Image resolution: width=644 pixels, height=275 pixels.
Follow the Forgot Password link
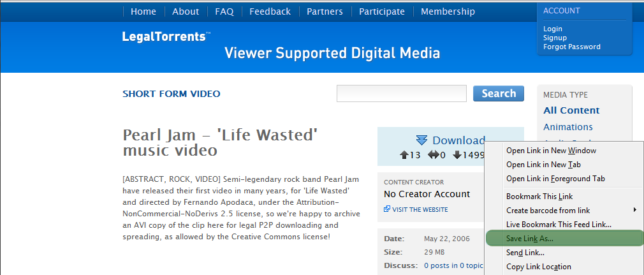[571, 47]
